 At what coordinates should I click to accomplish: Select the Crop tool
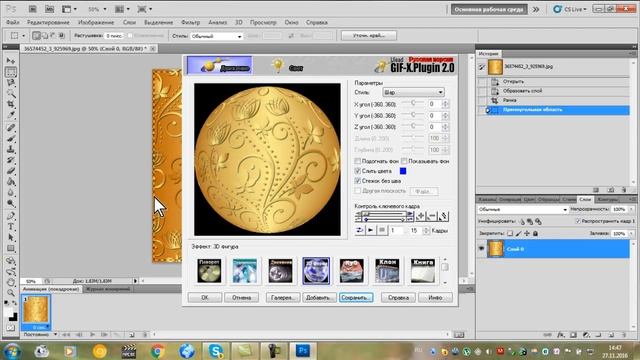click(x=11, y=104)
